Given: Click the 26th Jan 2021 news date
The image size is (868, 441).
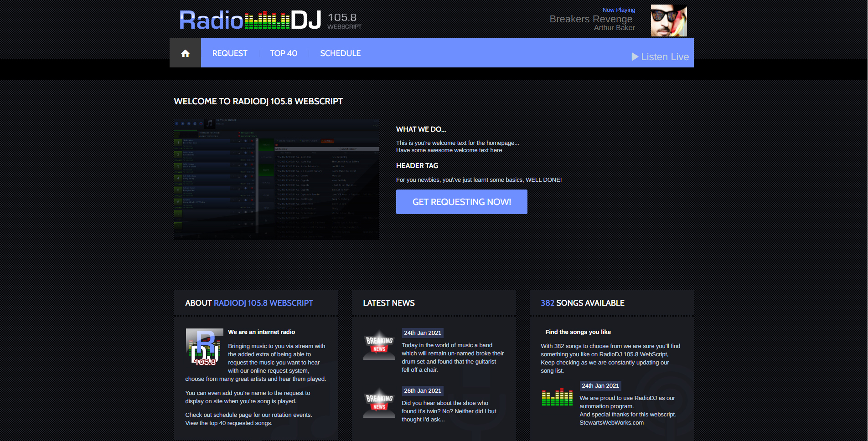Looking at the screenshot, I should [x=422, y=391].
